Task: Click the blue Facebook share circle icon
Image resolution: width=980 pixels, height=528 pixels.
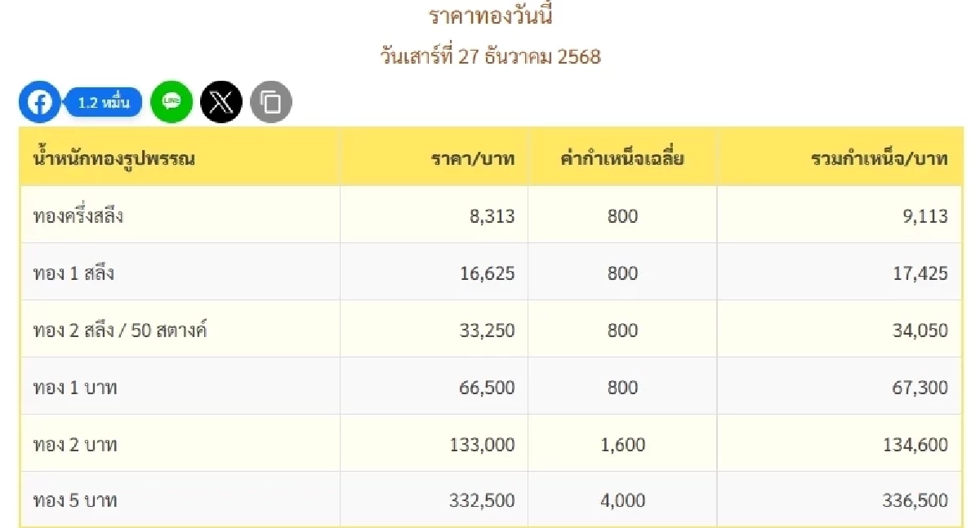Action: 39,102
